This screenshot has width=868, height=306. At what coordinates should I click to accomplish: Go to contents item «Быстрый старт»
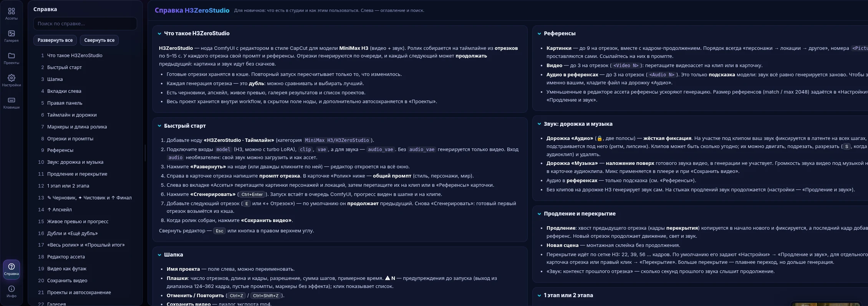85,67
